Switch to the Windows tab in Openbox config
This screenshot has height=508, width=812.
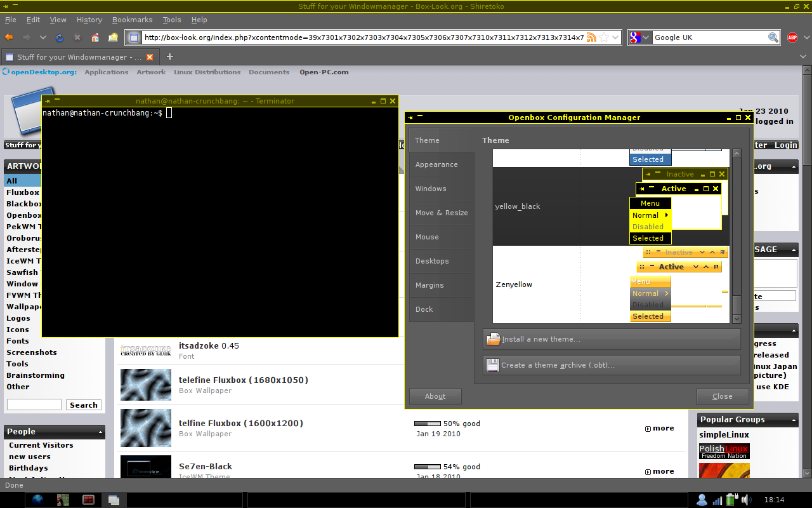click(442, 189)
